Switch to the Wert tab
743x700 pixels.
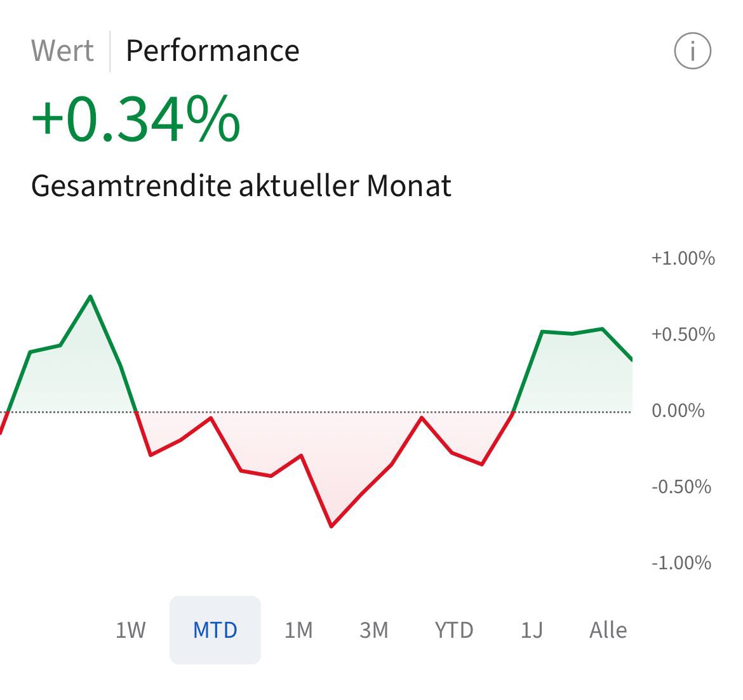pos(62,51)
